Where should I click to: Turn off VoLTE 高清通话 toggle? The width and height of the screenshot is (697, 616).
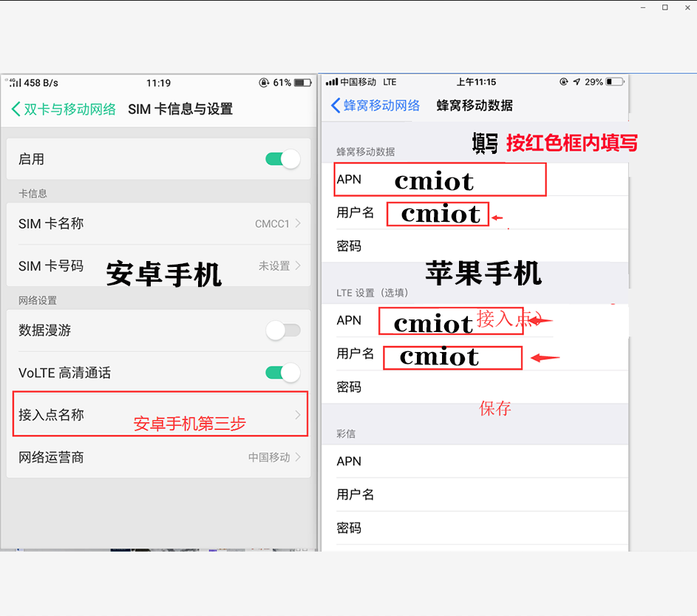point(283,373)
